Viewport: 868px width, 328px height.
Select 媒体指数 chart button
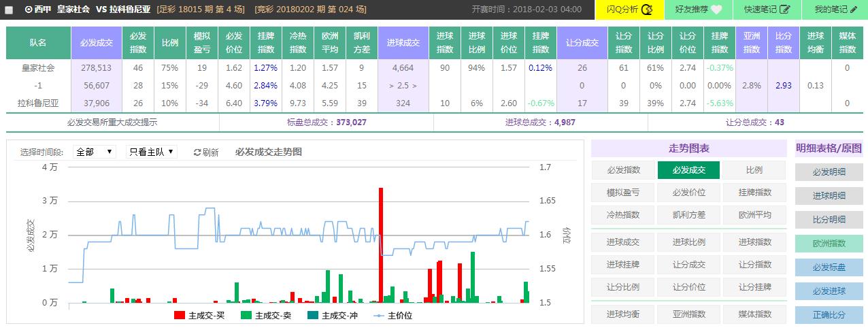(x=754, y=314)
